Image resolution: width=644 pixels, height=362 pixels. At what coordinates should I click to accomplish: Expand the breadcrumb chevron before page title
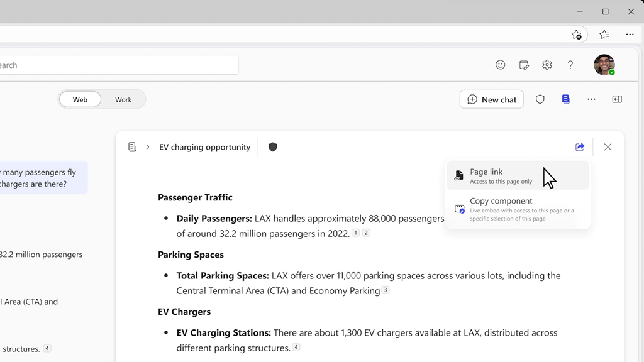148,147
